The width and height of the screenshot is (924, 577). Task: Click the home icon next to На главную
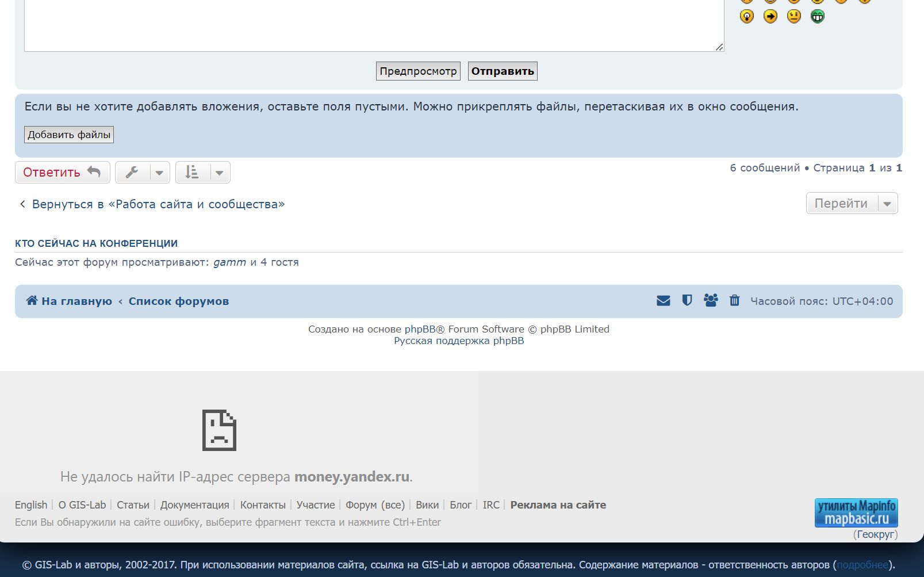[x=31, y=300]
